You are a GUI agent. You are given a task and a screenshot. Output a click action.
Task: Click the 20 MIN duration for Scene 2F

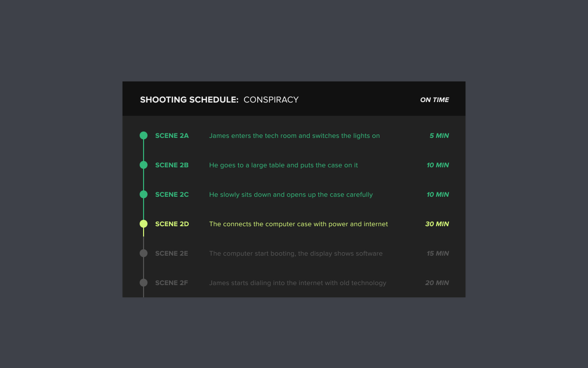point(437,283)
